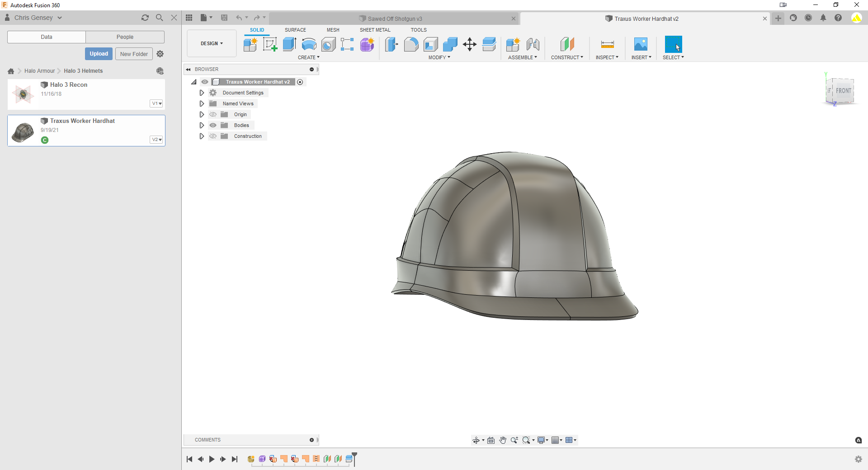Expand the Bodies tree node
The height and width of the screenshot is (470, 868).
tap(202, 125)
